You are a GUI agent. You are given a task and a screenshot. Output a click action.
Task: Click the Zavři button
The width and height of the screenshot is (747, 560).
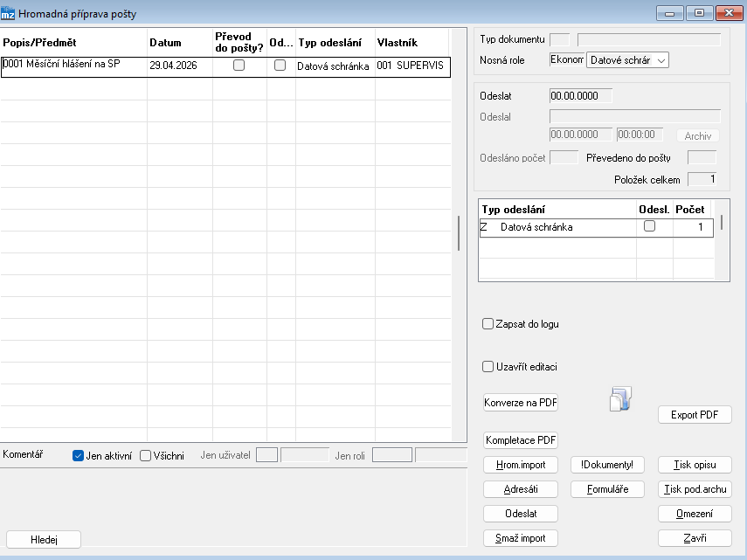[695, 538]
